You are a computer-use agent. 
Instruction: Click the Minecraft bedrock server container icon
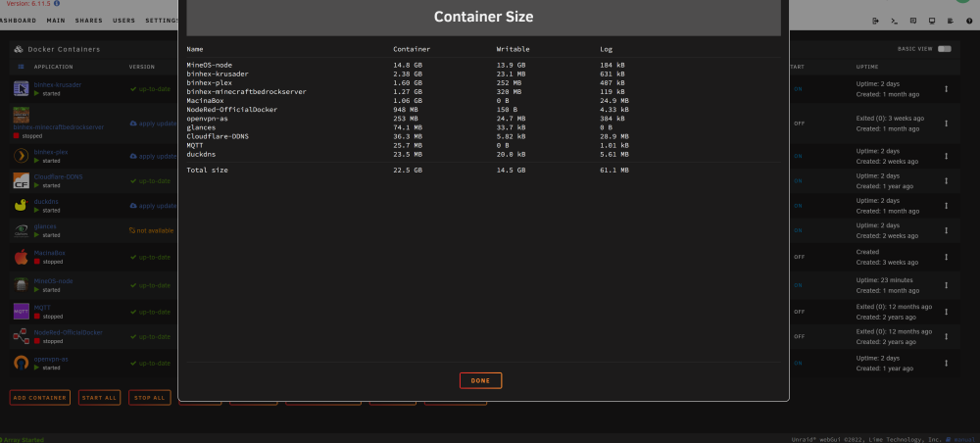pyautogui.click(x=22, y=115)
